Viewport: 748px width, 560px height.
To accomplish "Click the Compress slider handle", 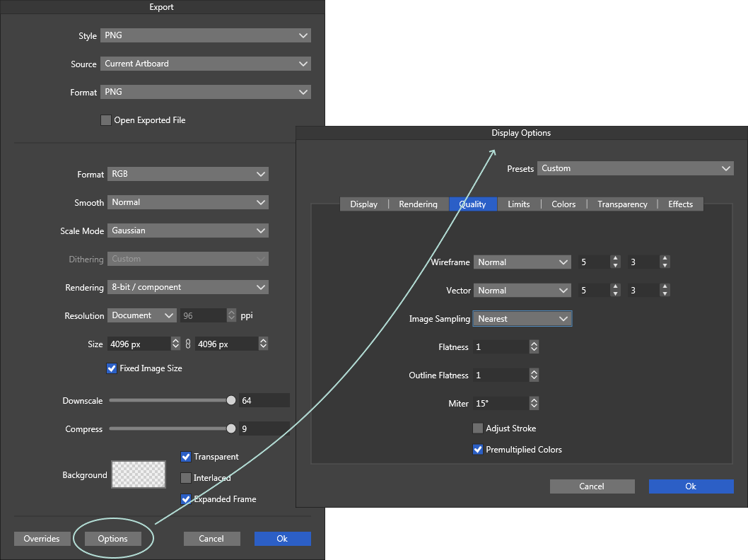I will [x=231, y=428].
